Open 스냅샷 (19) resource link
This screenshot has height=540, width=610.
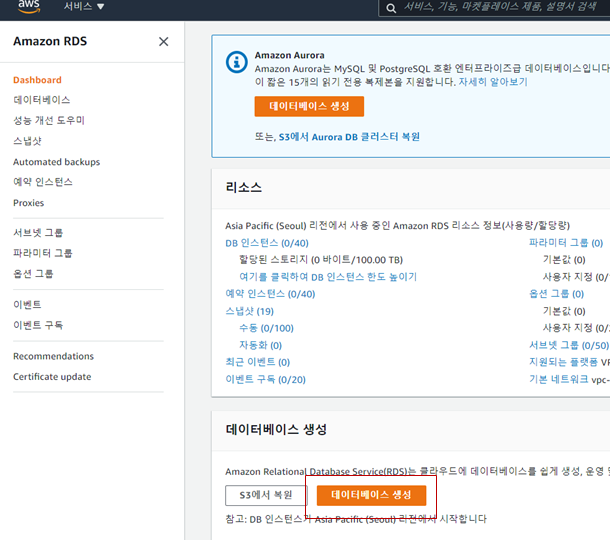pos(249,311)
